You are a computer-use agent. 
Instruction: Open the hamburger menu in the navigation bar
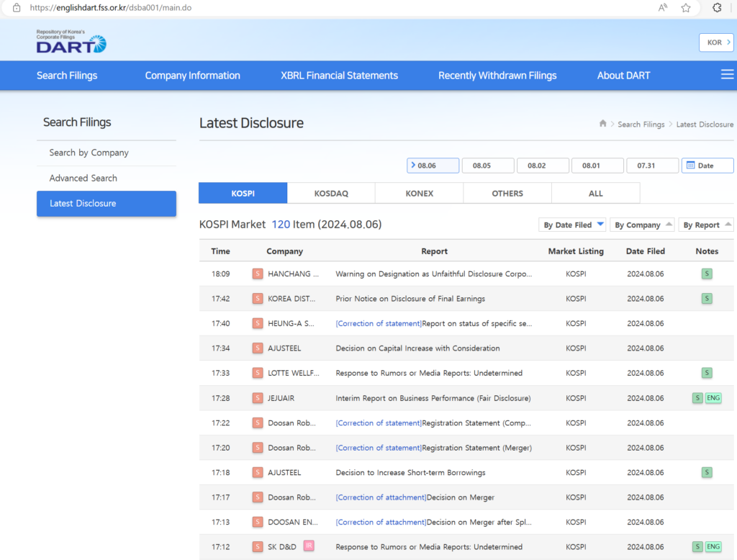(727, 75)
